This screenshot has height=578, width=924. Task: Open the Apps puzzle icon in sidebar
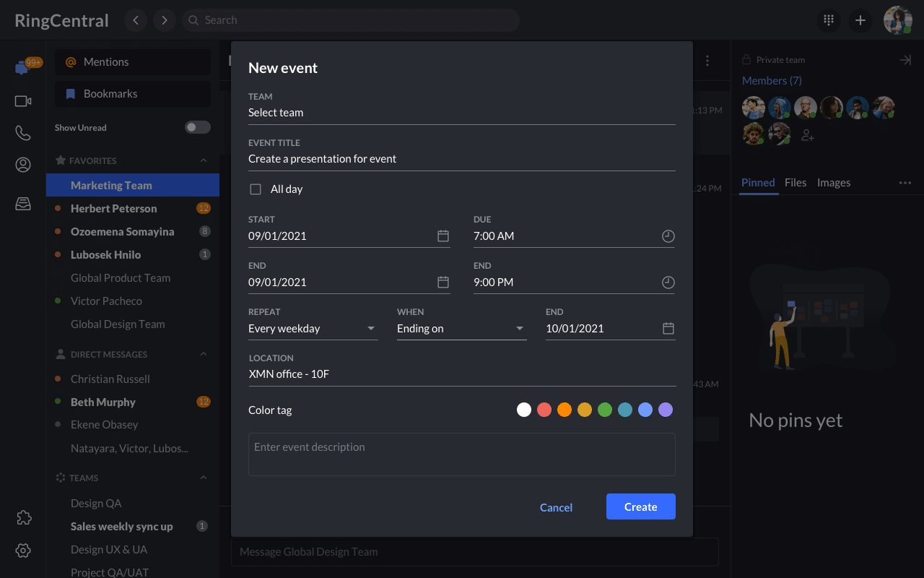pyautogui.click(x=23, y=517)
